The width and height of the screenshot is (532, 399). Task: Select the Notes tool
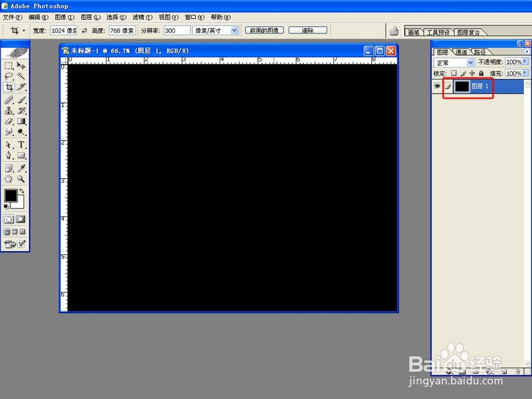point(9,168)
